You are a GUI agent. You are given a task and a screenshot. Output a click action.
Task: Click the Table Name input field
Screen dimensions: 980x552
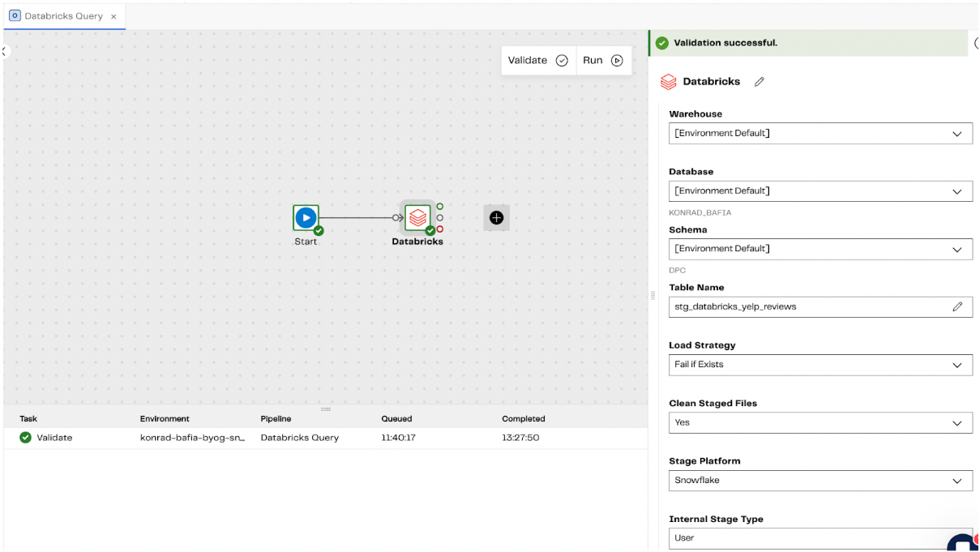click(x=802, y=306)
